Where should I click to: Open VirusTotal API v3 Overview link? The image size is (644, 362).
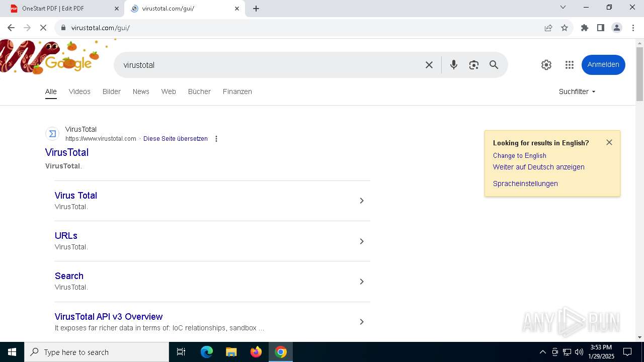[x=109, y=317]
